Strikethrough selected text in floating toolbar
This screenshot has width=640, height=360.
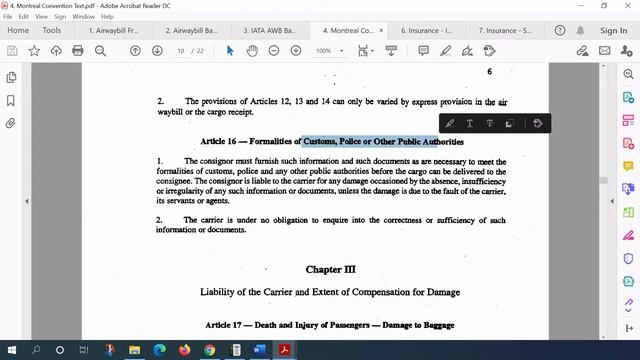(x=489, y=123)
